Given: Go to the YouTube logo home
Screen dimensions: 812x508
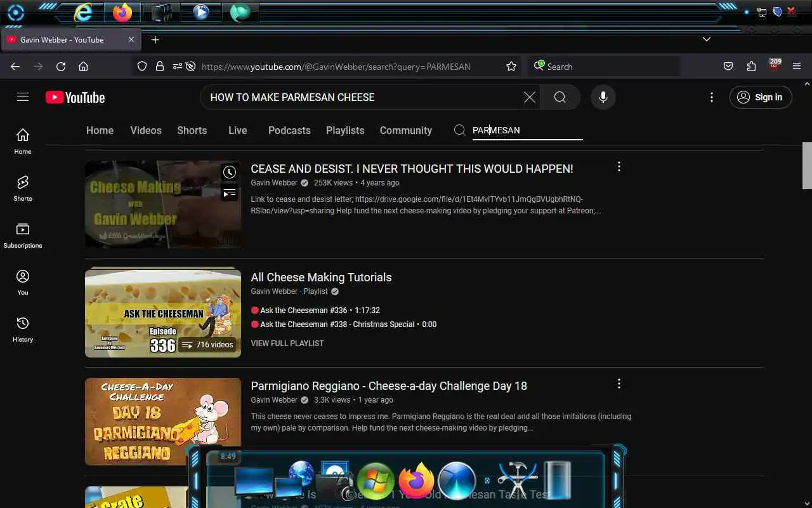Looking at the screenshot, I should (75, 97).
